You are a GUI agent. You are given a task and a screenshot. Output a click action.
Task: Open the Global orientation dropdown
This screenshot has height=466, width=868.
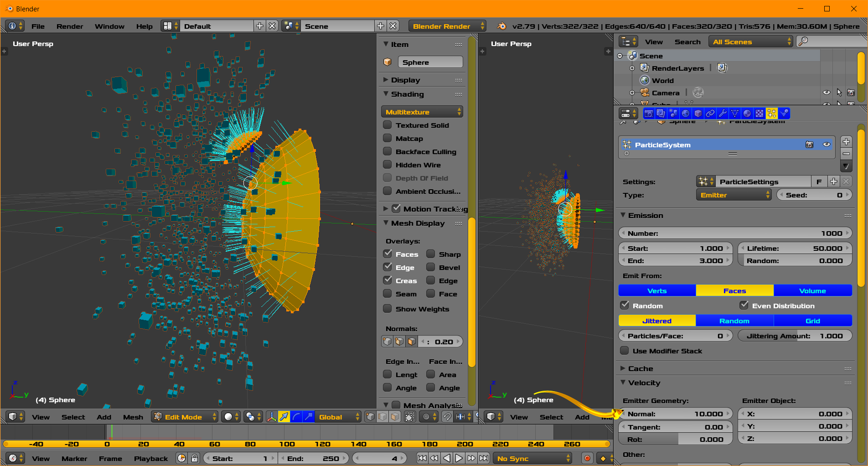pyautogui.click(x=338, y=417)
